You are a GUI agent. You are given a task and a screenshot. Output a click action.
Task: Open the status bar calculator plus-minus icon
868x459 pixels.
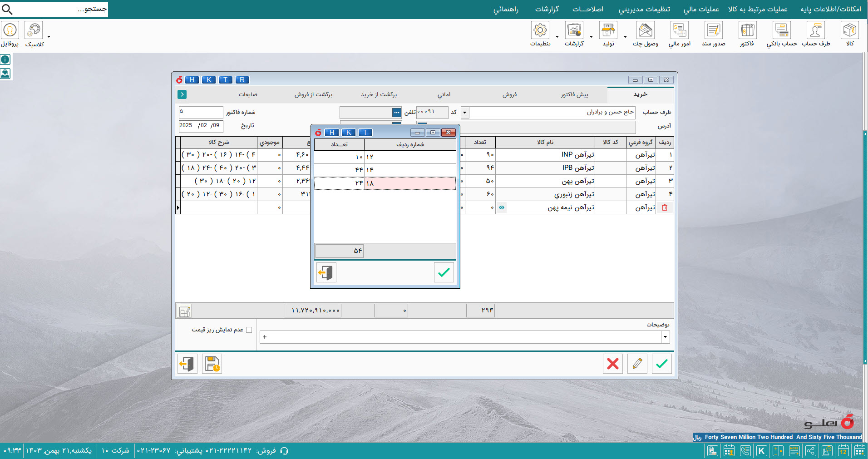point(778,451)
